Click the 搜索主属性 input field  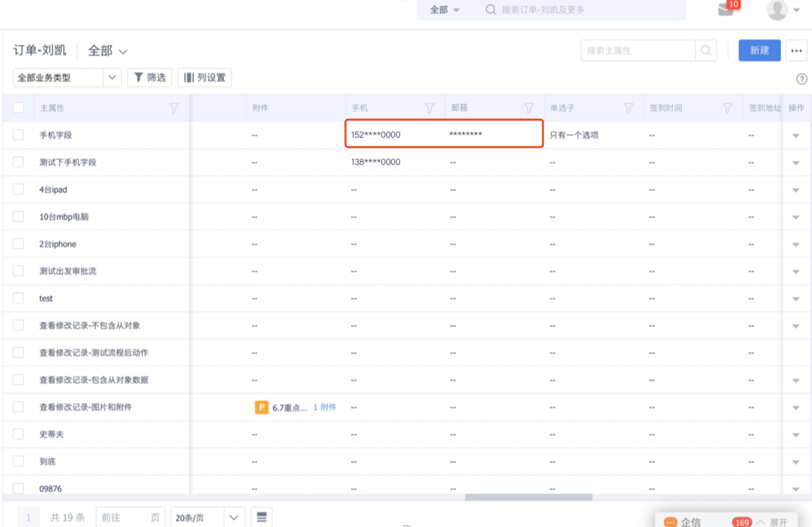pos(638,50)
